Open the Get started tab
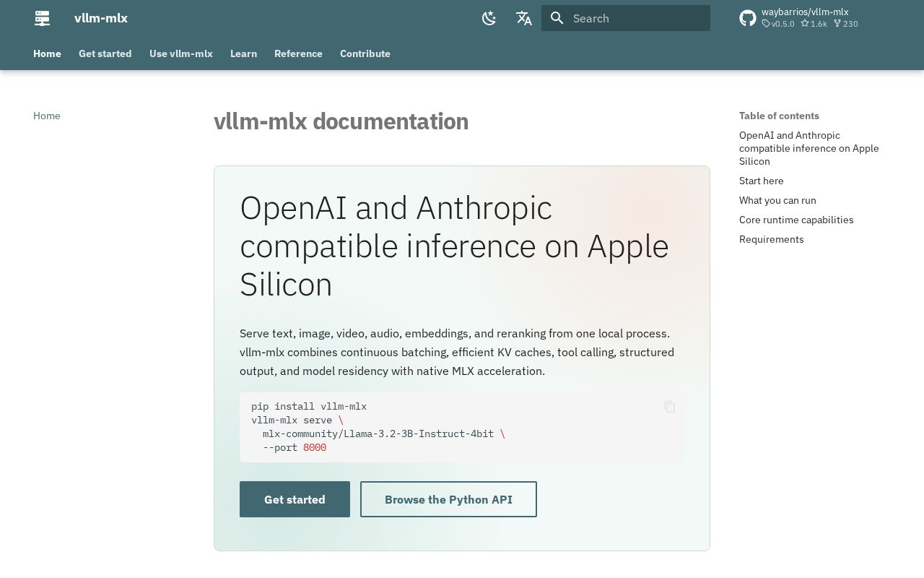Viewport: 924px width, 578px height. (x=105, y=53)
